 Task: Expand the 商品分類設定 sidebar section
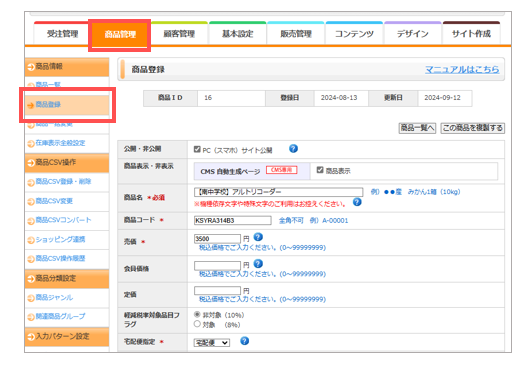tap(67, 279)
